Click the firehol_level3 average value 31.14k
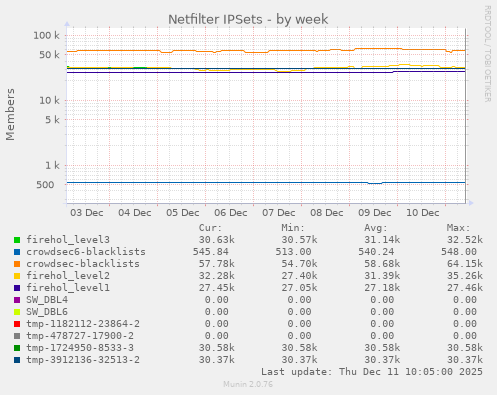The width and height of the screenshot is (497, 395). (x=382, y=240)
